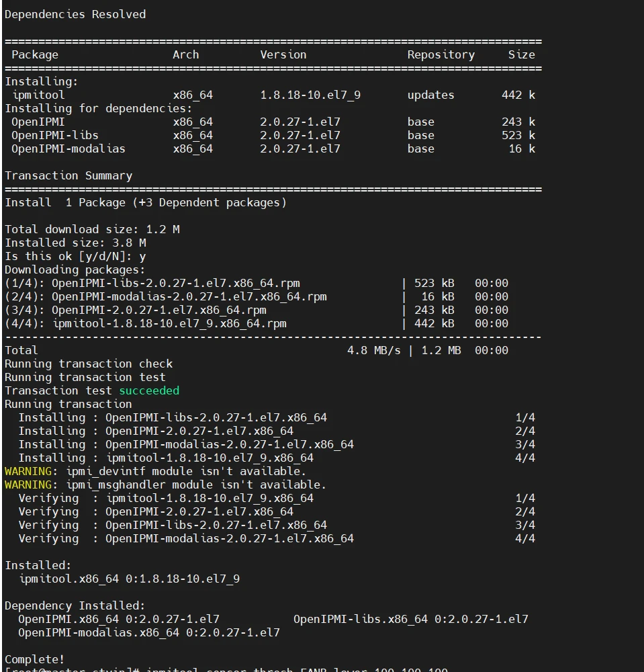Click the "Installed size: 3.8 M" line
The width and height of the screenshot is (644, 672).
pyautogui.click(x=75, y=243)
